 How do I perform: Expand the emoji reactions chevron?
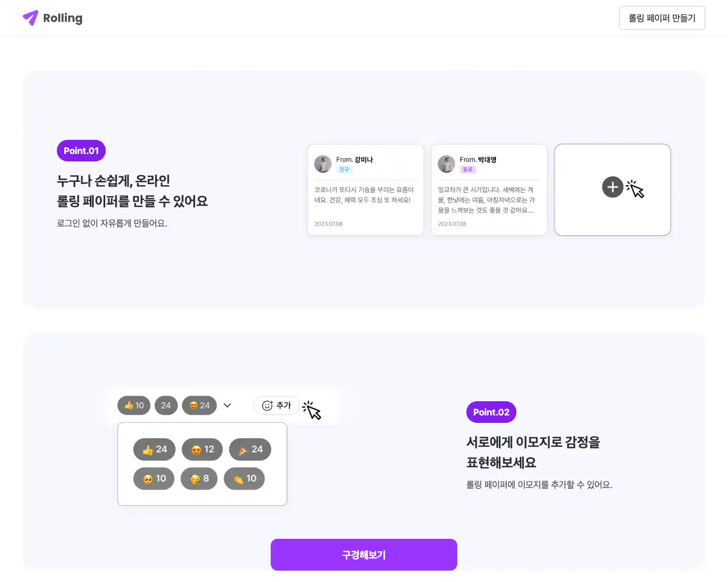(x=227, y=405)
